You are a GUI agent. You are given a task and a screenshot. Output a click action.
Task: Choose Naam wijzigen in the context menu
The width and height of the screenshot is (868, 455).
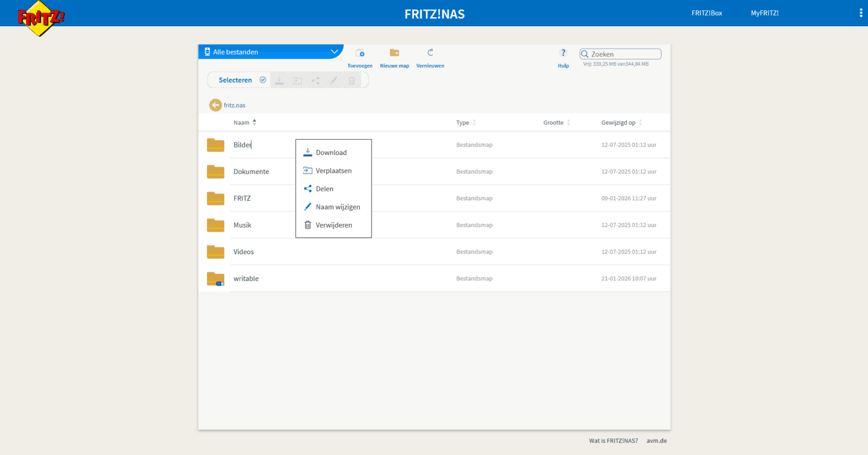point(334,207)
